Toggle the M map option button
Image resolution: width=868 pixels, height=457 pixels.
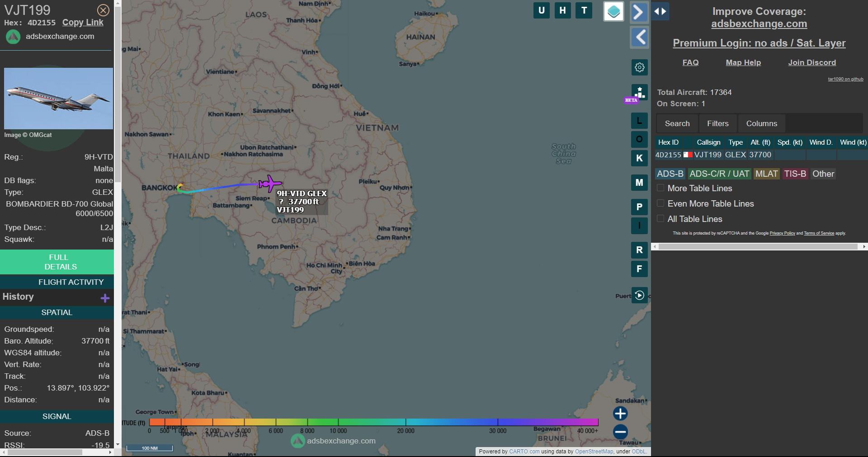[x=639, y=183]
